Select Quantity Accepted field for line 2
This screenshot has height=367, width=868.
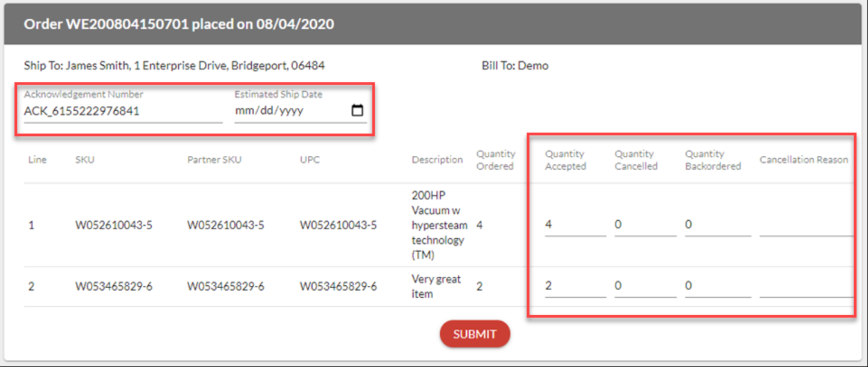[x=575, y=286]
